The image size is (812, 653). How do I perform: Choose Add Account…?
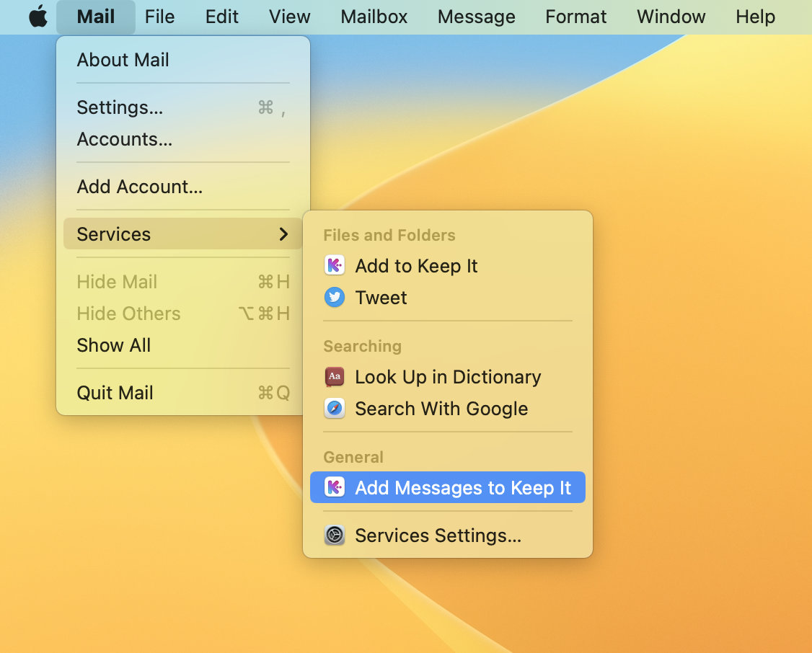tap(182, 187)
